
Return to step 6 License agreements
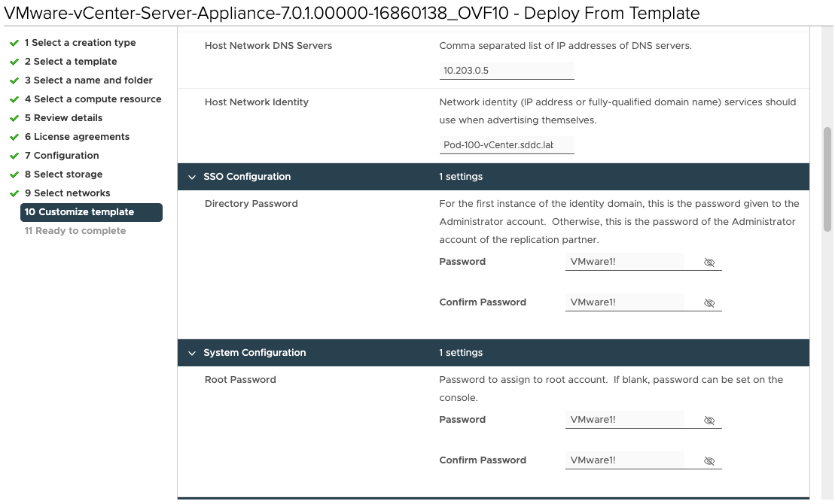77,137
